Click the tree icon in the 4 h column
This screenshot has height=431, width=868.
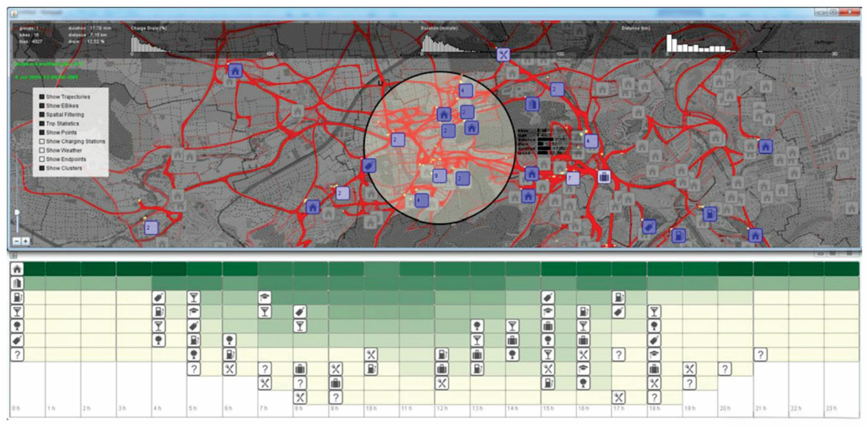tap(159, 340)
